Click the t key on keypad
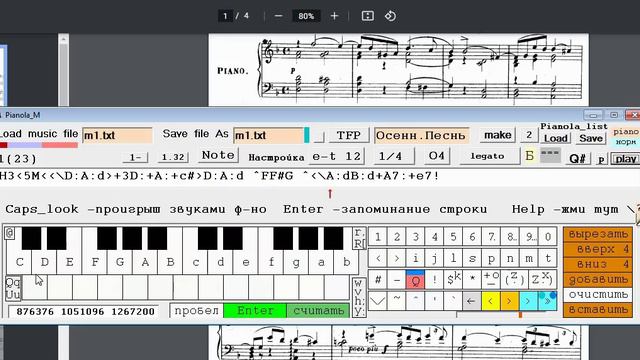Image resolution: width=640 pixels, height=360 pixels. click(x=548, y=258)
